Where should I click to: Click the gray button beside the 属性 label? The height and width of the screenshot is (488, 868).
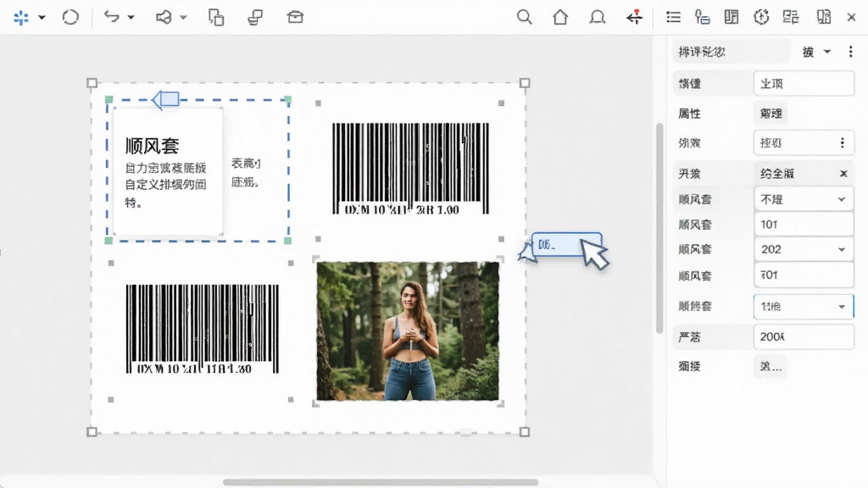[x=771, y=114]
